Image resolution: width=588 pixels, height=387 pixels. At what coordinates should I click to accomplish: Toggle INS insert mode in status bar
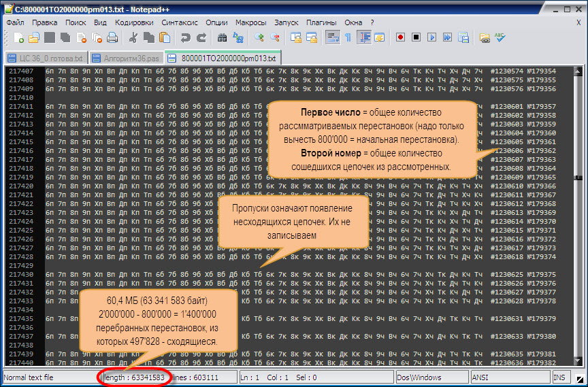pyautogui.click(x=561, y=377)
